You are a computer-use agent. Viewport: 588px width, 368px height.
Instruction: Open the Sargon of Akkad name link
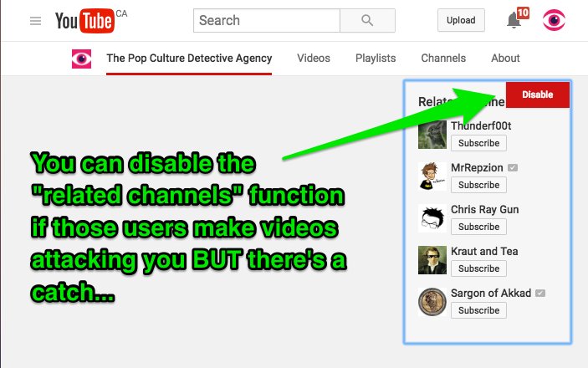(491, 293)
